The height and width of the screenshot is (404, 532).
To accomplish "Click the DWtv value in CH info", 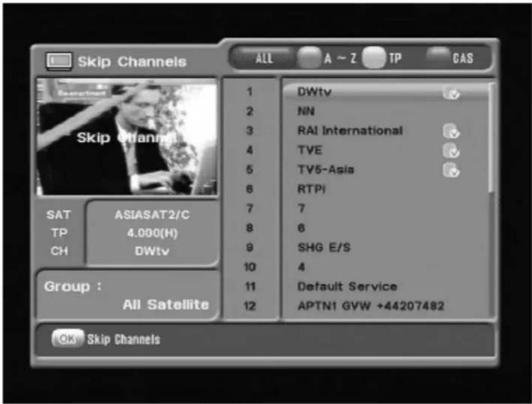I will click(152, 251).
